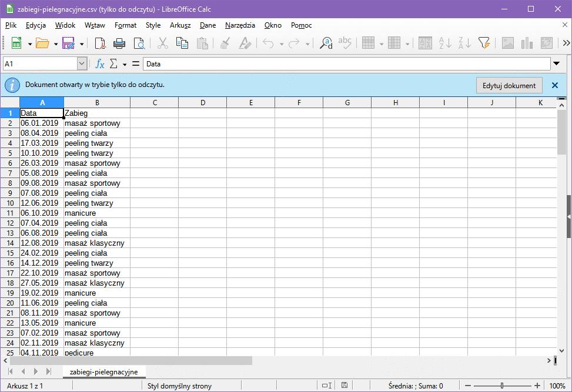Image resolution: width=572 pixels, height=392 pixels.
Task: Click the Edytuj dokument button
Action: point(509,85)
